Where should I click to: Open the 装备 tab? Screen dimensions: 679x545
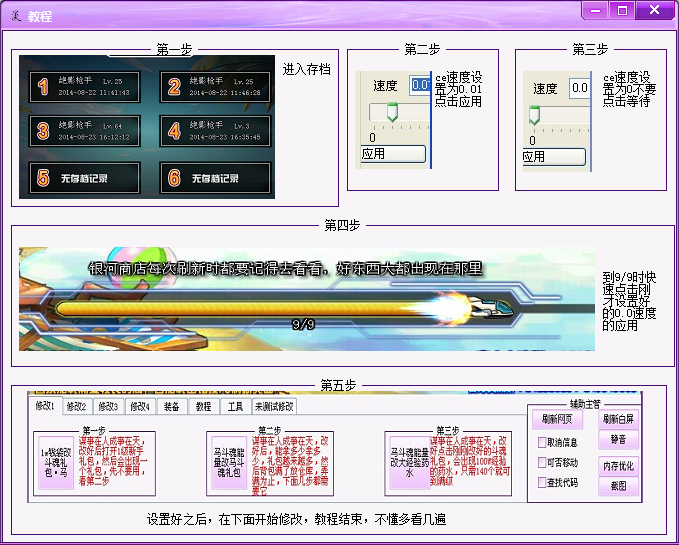[x=171, y=406]
